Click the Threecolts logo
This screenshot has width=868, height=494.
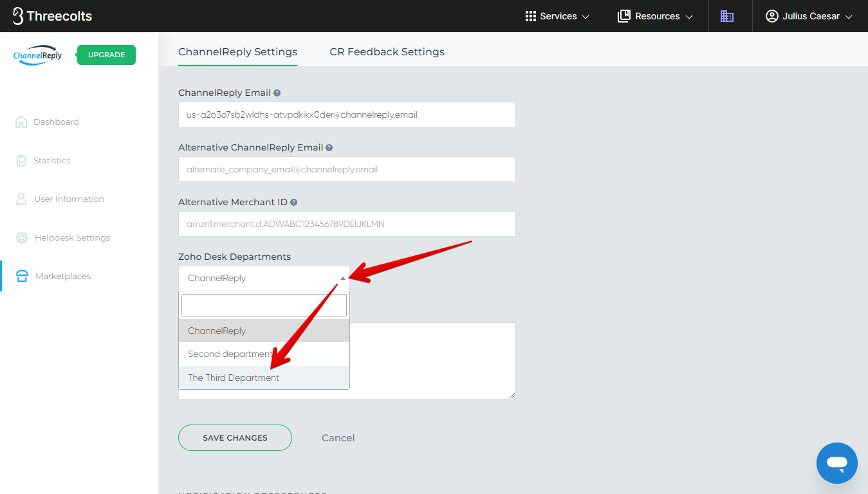[53, 16]
